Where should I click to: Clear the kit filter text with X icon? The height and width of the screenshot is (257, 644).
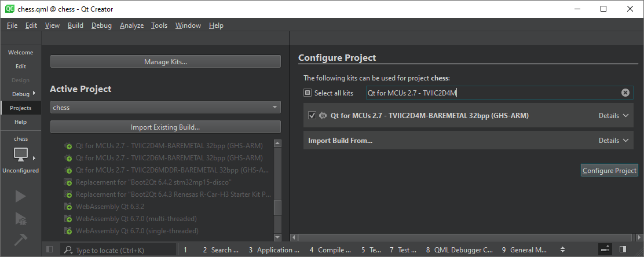point(625,93)
